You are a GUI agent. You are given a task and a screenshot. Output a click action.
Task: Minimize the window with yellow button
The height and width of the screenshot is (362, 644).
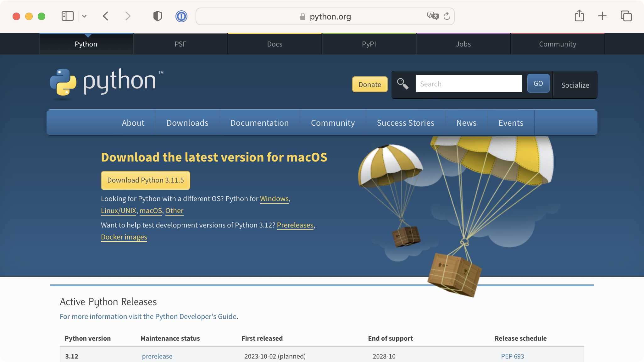[x=29, y=16]
